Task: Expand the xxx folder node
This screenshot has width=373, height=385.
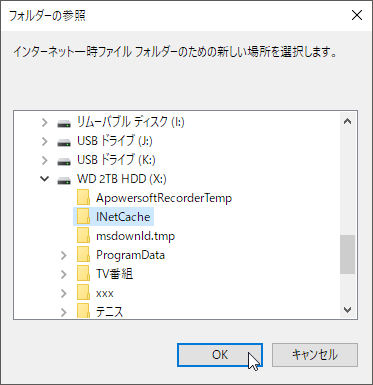Action: [64, 293]
